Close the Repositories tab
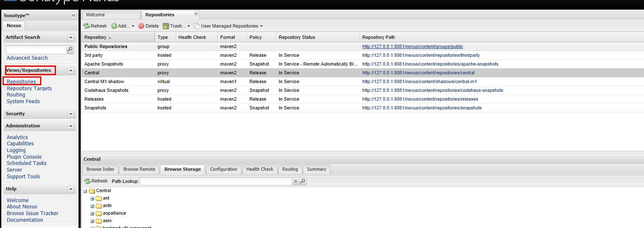Viewport: 644px width, 228px height. [x=196, y=14]
